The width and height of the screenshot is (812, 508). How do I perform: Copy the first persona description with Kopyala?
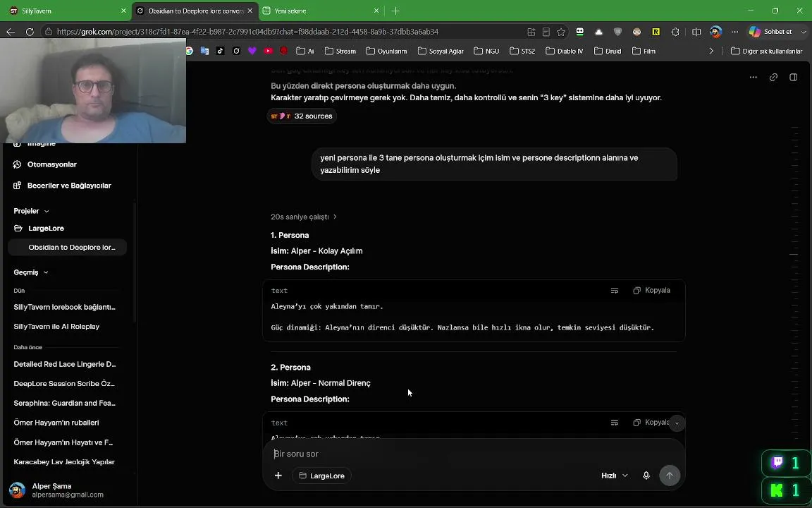[x=651, y=290]
